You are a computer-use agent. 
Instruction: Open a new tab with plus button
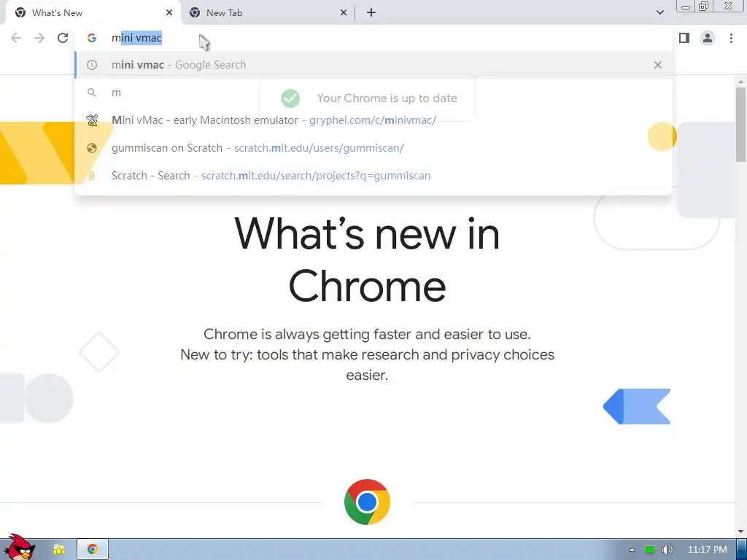point(371,13)
